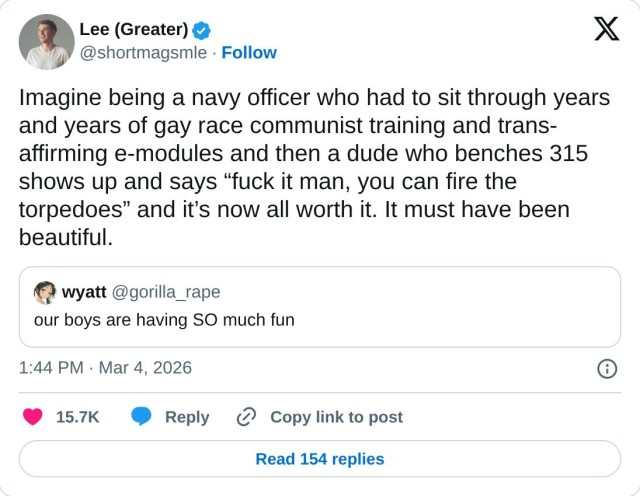Open Lee (Greater)'s profile avatar

tap(47, 41)
